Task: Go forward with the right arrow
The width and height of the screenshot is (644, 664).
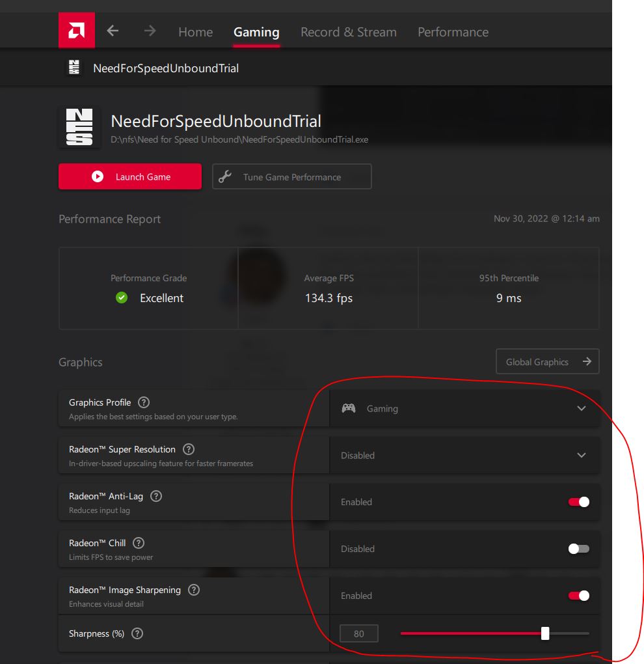Action: click(x=150, y=31)
